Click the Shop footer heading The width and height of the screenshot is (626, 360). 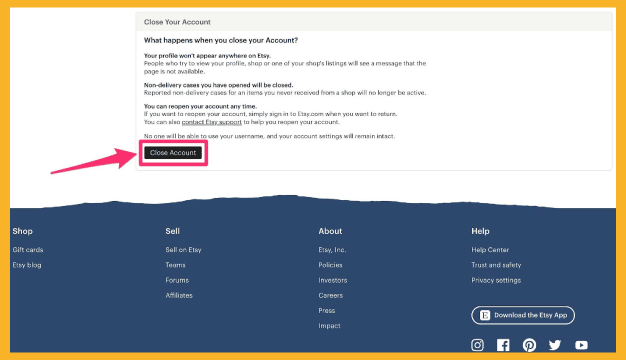22,231
